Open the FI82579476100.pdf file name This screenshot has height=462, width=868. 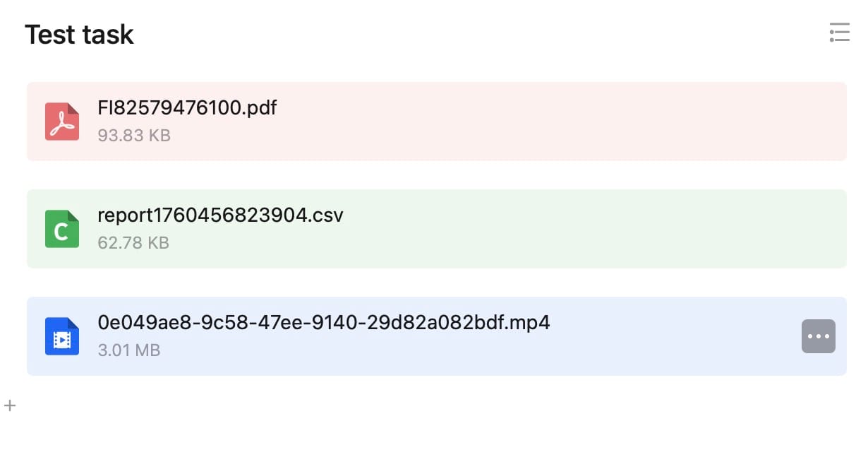pos(187,108)
